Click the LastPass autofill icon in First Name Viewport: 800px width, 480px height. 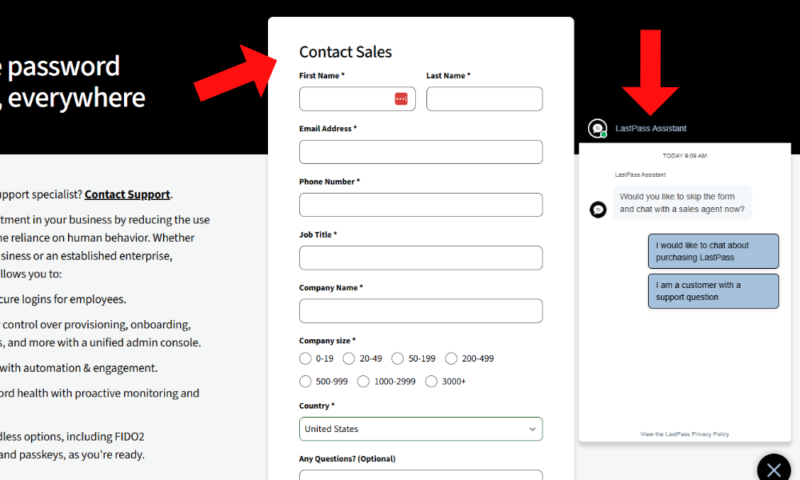(401, 98)
